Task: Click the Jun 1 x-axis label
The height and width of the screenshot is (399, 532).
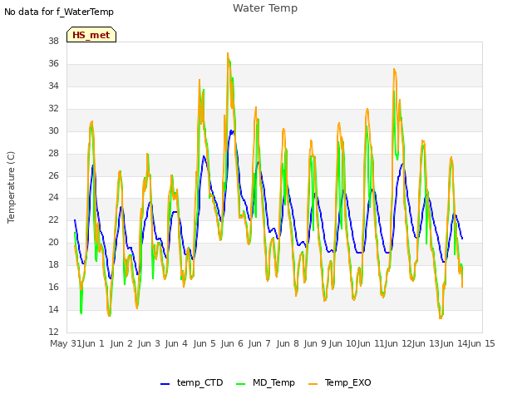Action: coord(93,343)
